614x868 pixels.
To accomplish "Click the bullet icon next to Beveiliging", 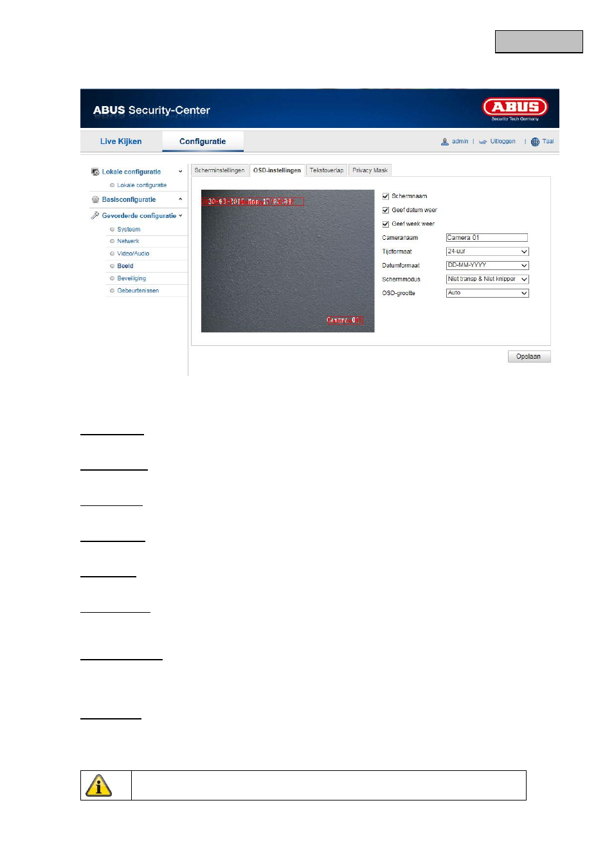I will click(x=112, y=278).
